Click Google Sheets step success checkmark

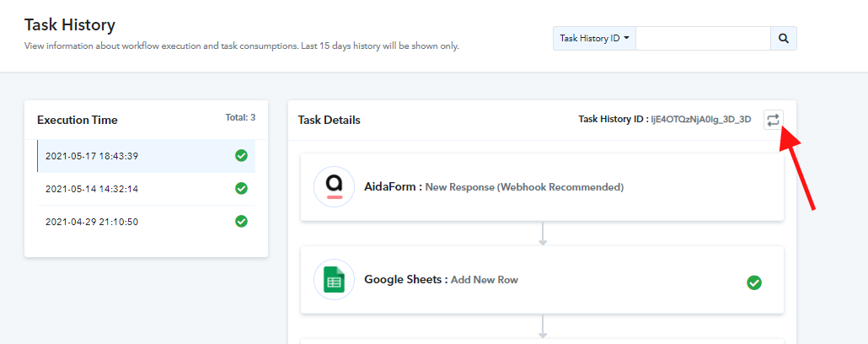click(754, 282)
